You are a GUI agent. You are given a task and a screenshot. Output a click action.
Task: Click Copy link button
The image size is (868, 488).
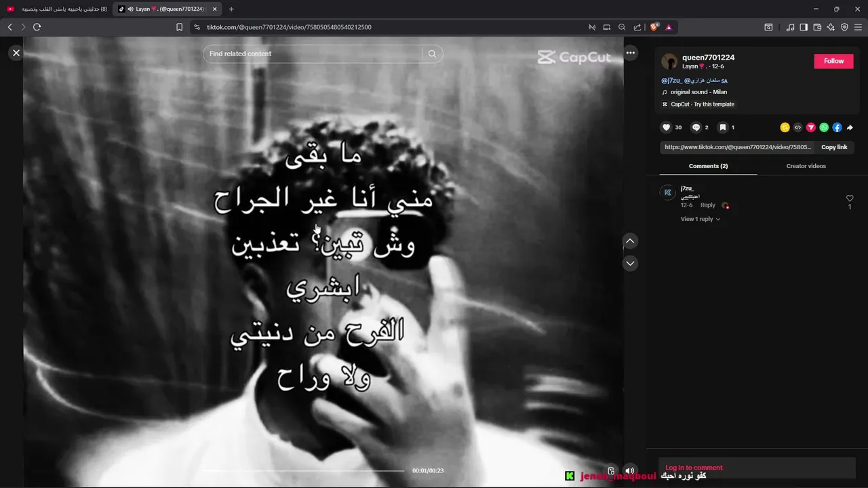(834, 147)
